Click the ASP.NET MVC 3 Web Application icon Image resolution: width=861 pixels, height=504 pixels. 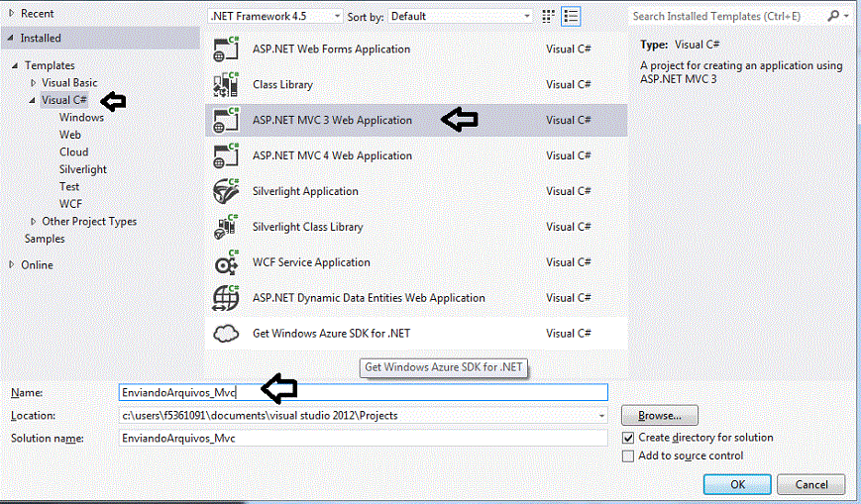click(x=226, y=120)
